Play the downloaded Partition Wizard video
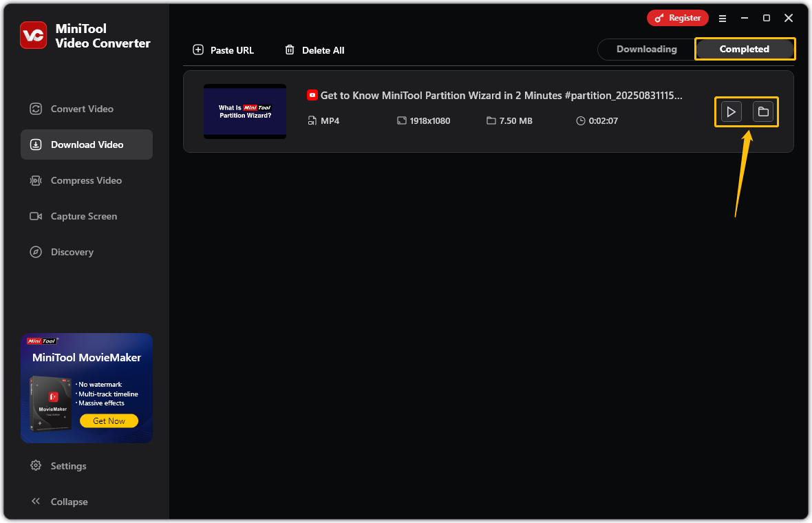The image size is (812, 523). (731, 111)
